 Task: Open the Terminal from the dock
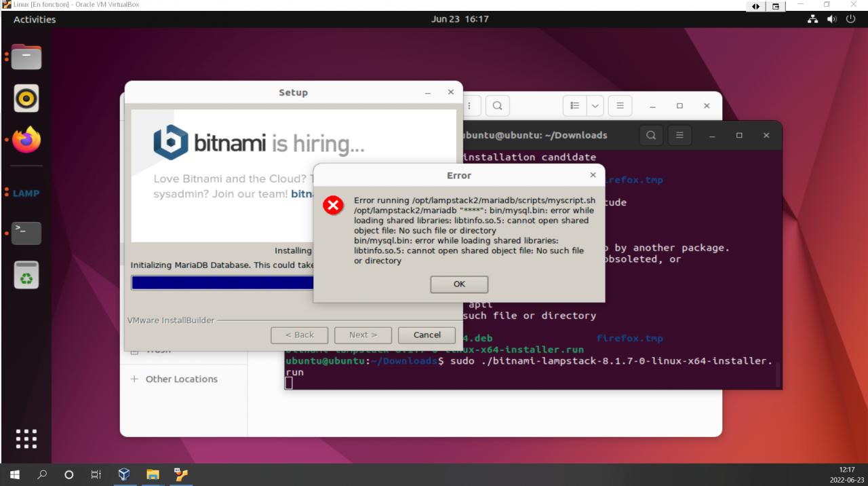[x=26, y=233]
